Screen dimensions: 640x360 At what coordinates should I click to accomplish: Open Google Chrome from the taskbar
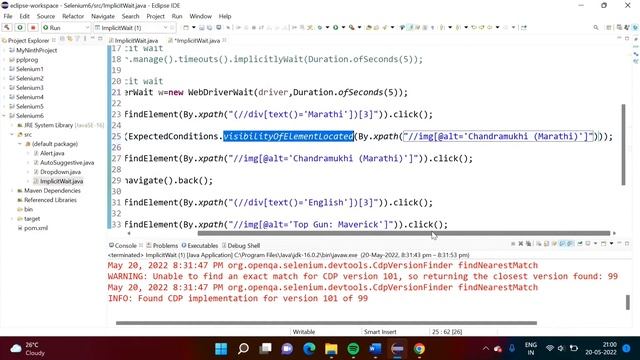419,349
